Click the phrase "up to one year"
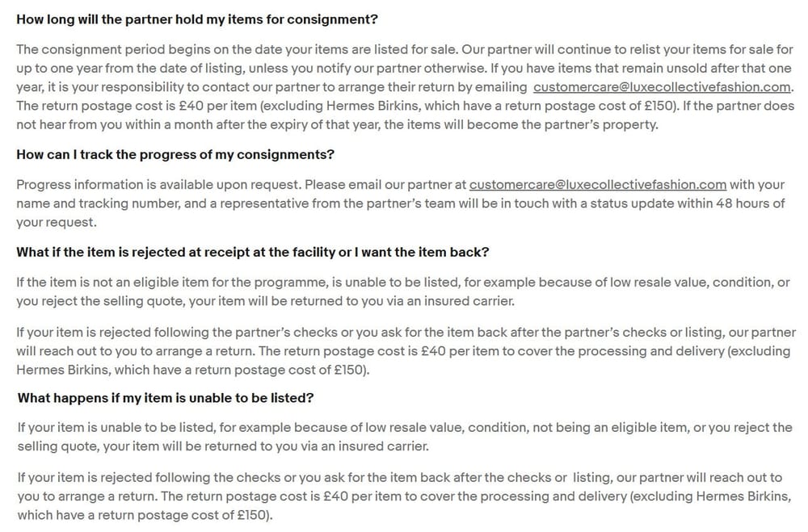This screenshot has height=532, width=808. [x=55, y=69]
